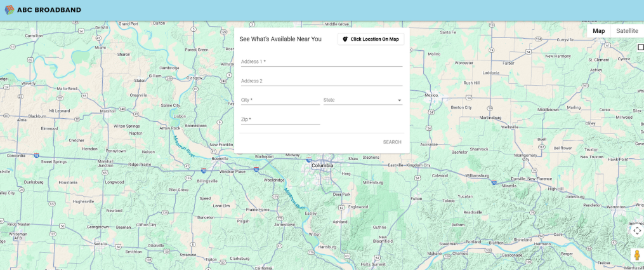Switch to Map view tab

click(x=598, y=30)
